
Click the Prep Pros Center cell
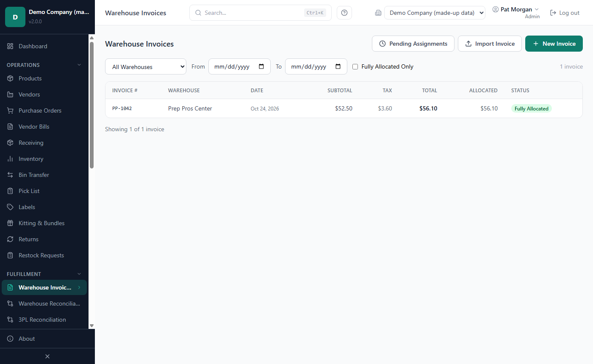190,108
